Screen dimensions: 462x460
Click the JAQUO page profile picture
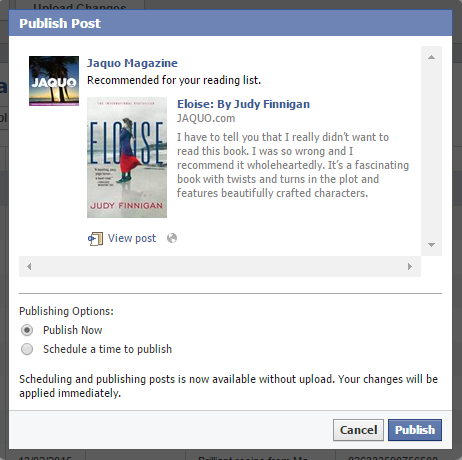(54, 81)
